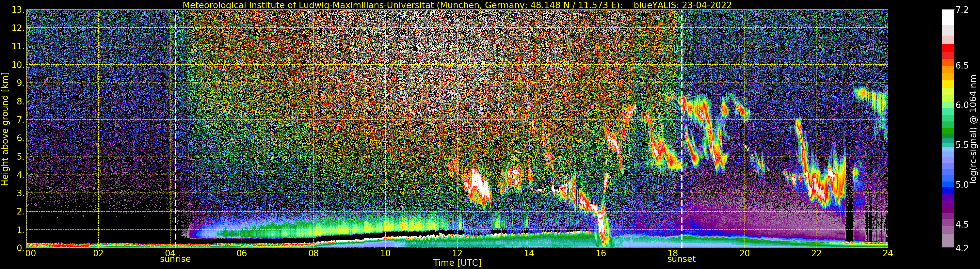The image size is (980, 269).
Task: Click the height axis tick label '4.'
Action: point(20,175)
